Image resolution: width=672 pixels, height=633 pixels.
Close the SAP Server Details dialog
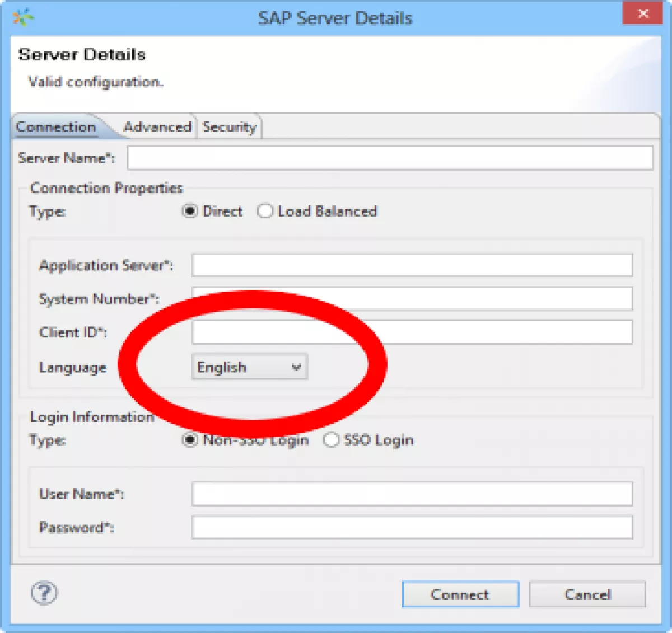[x=642, y=13]
